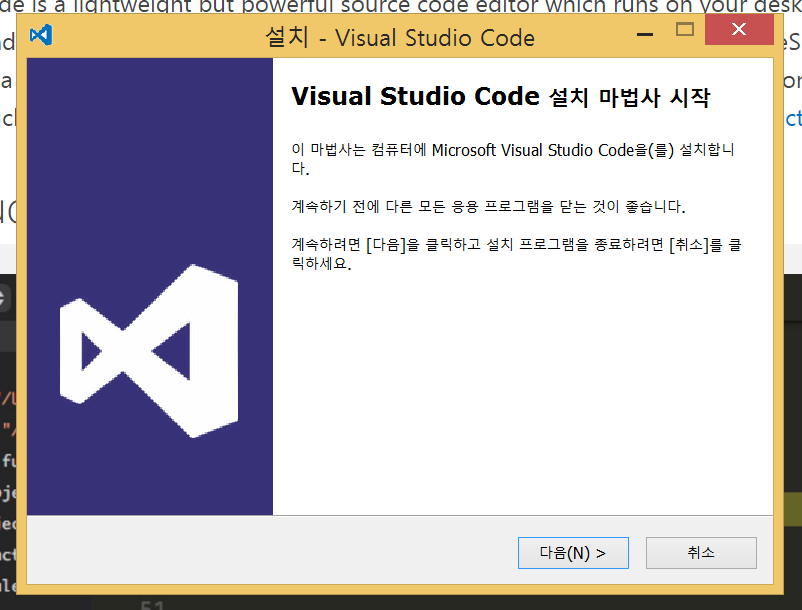Click the highlighted default Next button outline
Viewport: 802px width, 610px height.
[x=573, y=552]
